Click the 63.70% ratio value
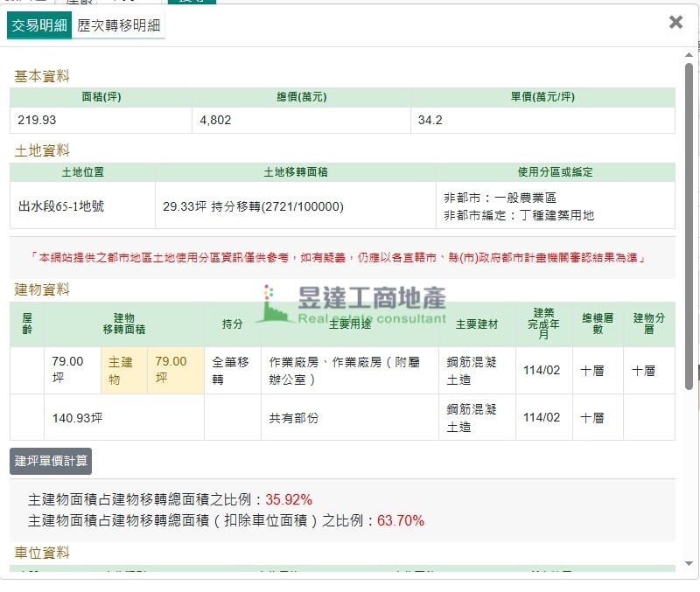The width and height of the screenshot is (700, 592). [x=401, y=520]
